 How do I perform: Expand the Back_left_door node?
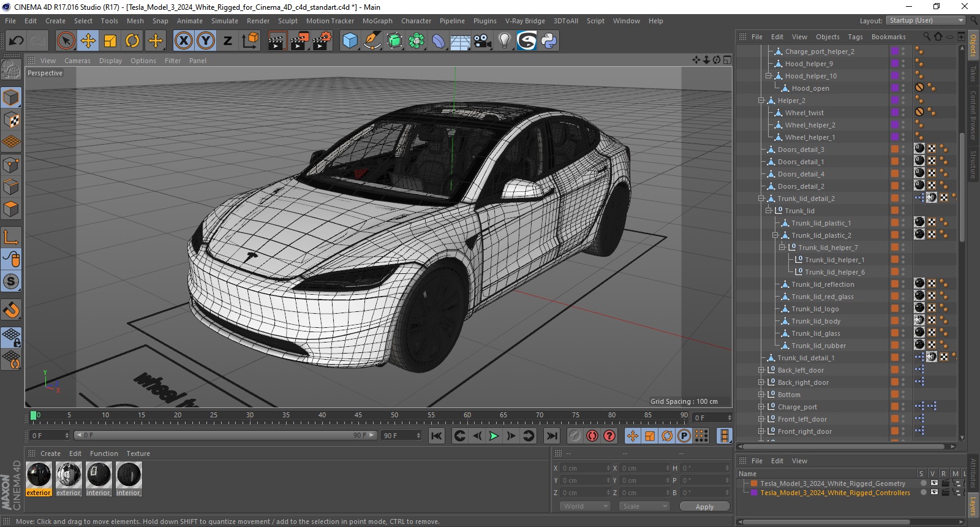tap(761, 370)
